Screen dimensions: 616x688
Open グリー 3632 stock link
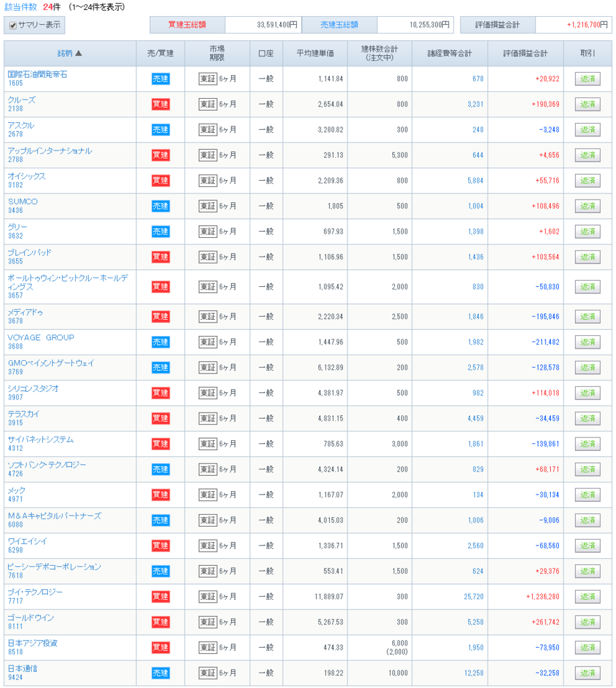17,227
